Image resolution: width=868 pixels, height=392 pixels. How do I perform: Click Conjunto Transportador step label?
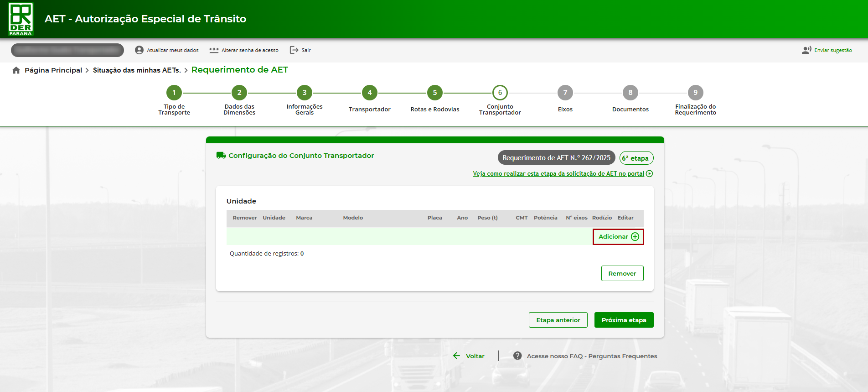pos(500,110)
